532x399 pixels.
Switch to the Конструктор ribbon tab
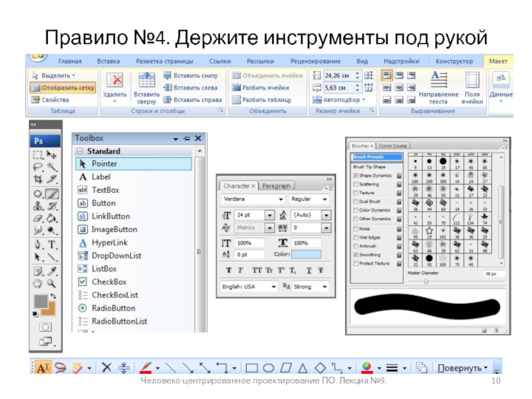point(454,61)
